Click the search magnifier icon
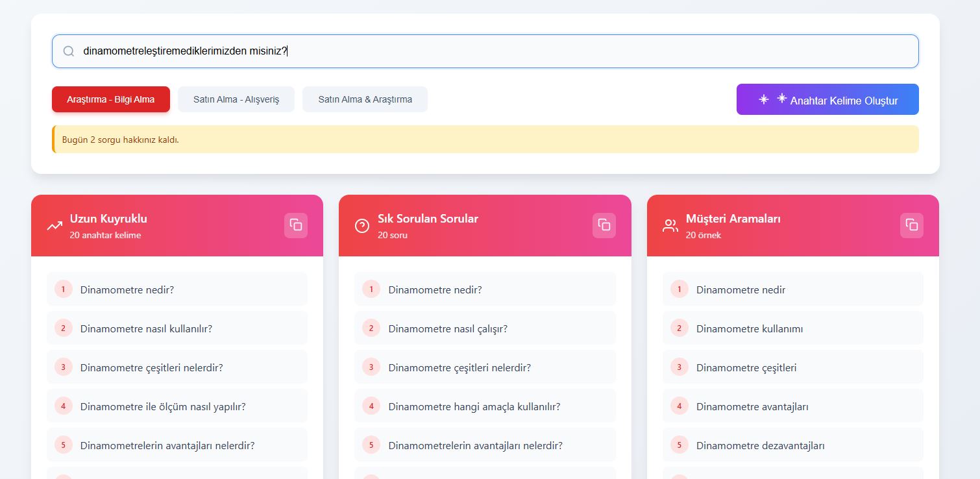The image size is (980, 479). point(69,51)
